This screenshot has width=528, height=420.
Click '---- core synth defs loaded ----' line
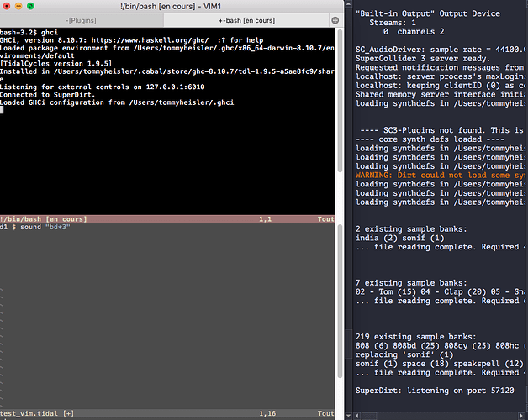click(430, 139)
